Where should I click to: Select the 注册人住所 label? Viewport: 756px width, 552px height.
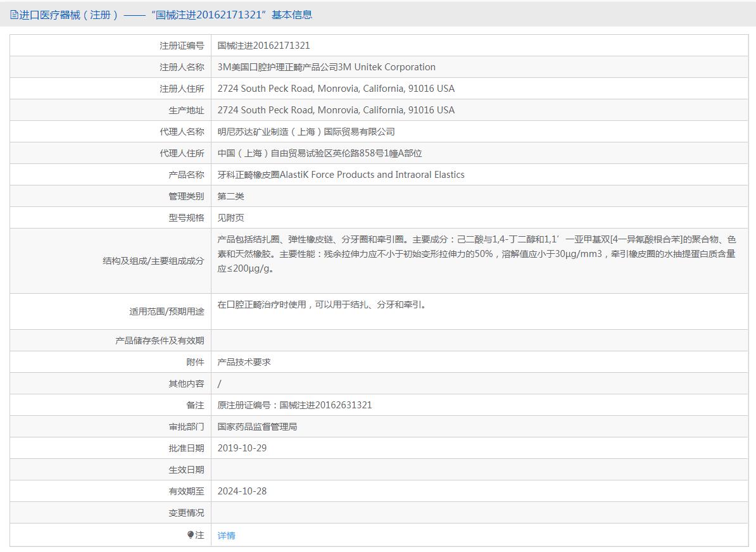182,89
